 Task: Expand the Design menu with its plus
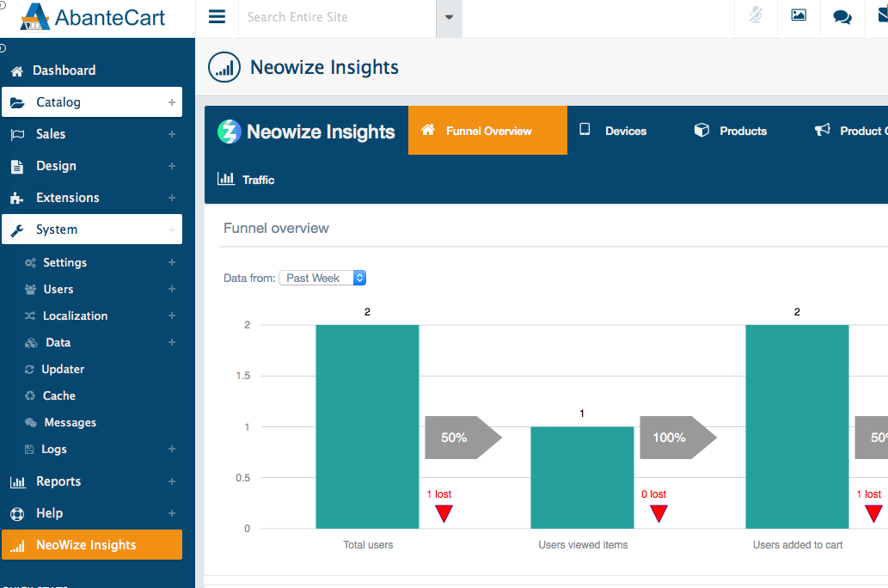tap(172, 166)
